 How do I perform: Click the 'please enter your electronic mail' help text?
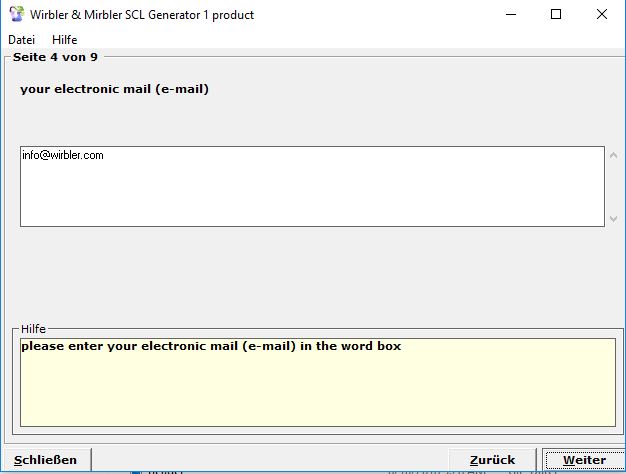pyautogui.click(x=211, y=347)
